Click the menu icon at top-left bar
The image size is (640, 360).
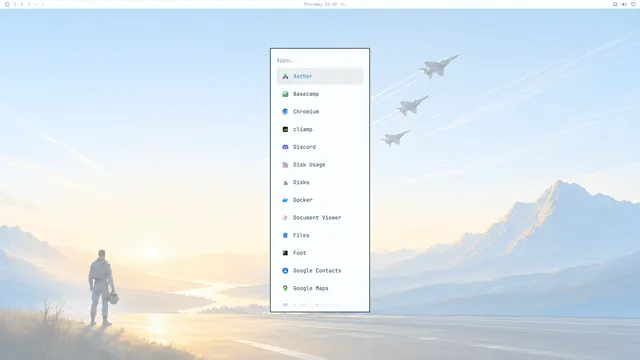pyautogui.click(x=7, y=4)
